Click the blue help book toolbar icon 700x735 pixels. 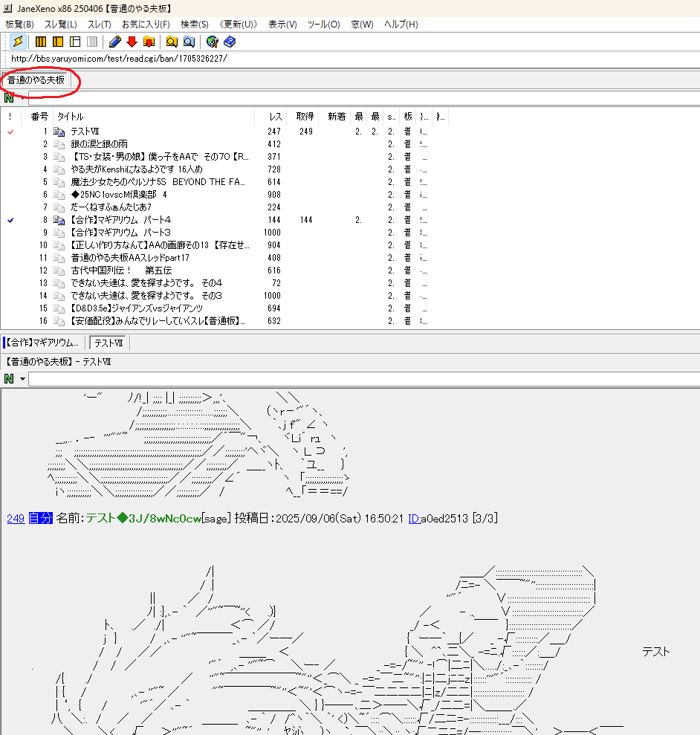[229, 42]
